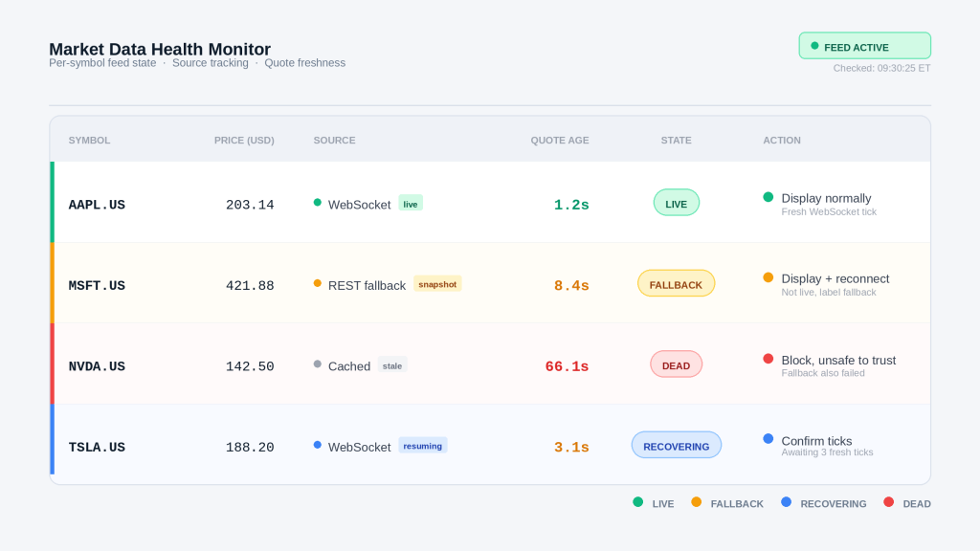
Task: Click blue RECOVERING legend dot
Action: point(787,502)
